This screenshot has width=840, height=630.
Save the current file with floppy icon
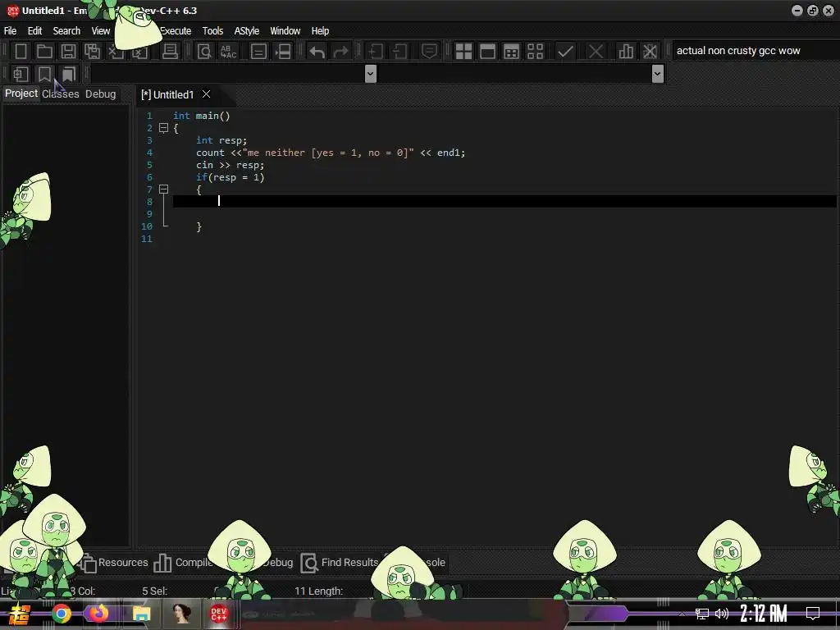click(68, 52)
